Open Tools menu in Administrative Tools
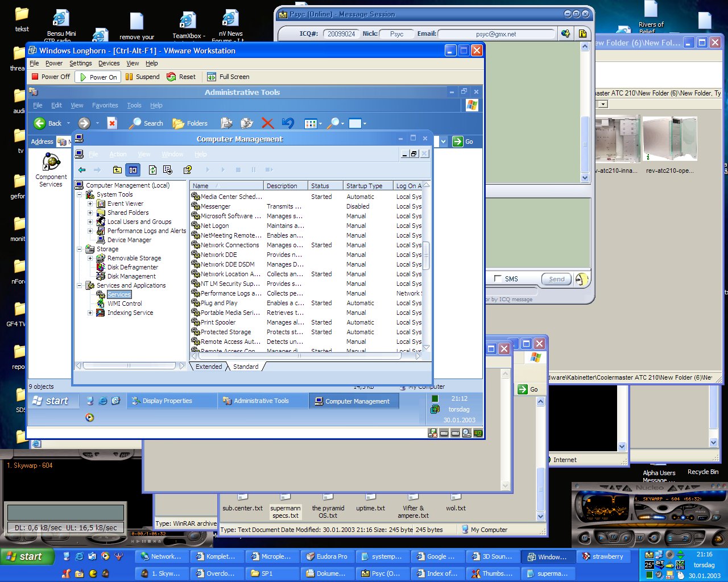Screen dimensions: 728x582 (x=134, y=105)
